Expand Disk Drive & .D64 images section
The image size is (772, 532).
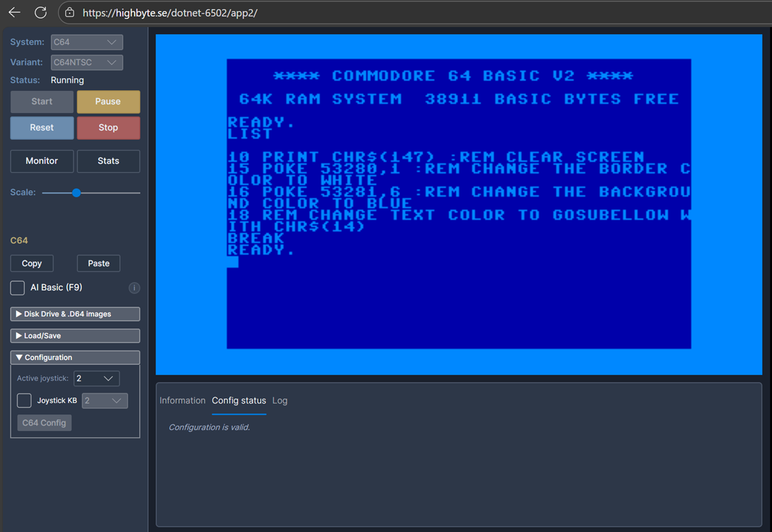(x=75, y=314)
